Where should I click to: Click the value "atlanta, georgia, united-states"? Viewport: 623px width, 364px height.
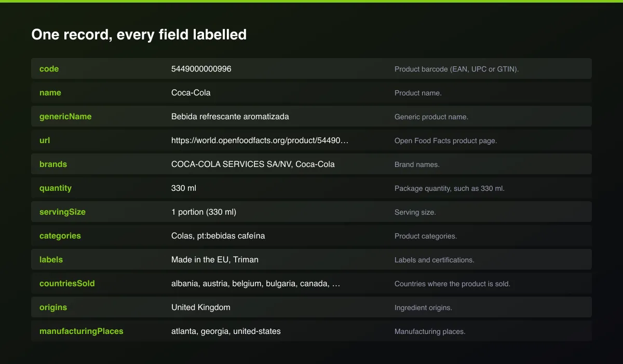point(226,331)
